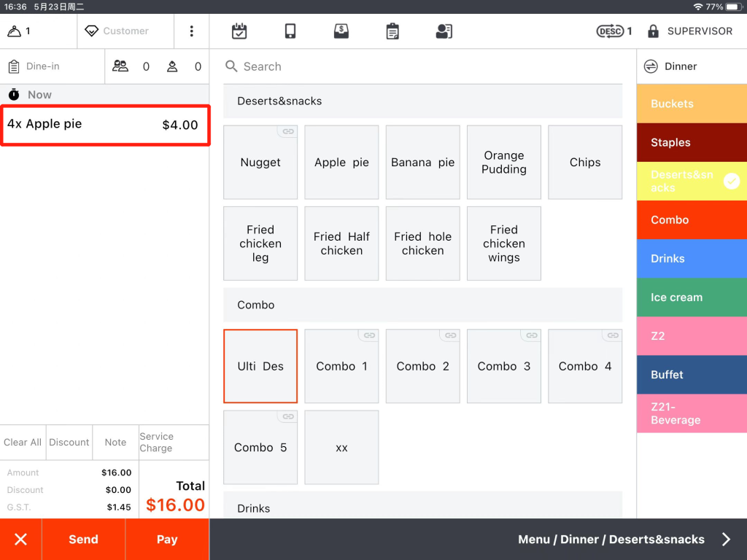The height and width of the screenshot is (560, 747).
Task: Expand the Menu / Dinner breadcrumb arrow
Action: pyautogui.click(x=726, y=540)
